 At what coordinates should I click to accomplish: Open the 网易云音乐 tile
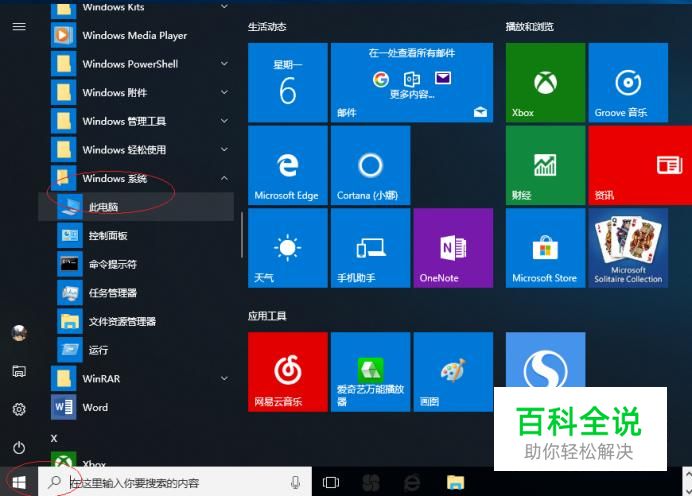tap(287, 372)
